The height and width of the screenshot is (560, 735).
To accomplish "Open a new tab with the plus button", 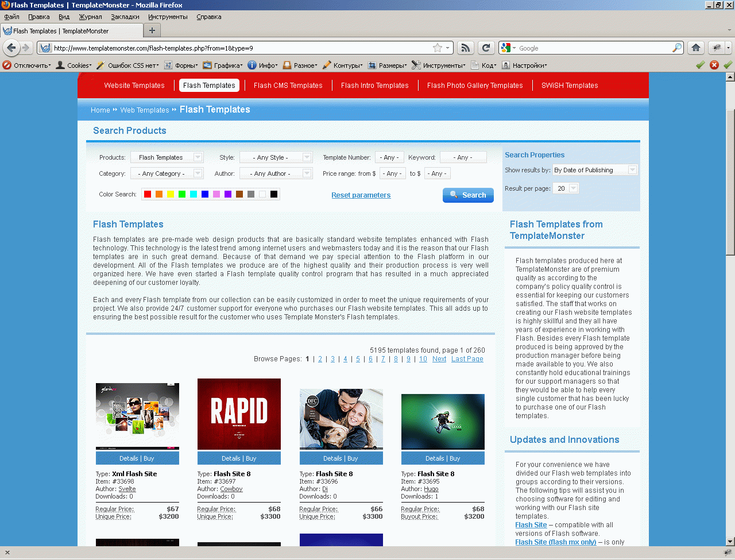I will [152, 30].
